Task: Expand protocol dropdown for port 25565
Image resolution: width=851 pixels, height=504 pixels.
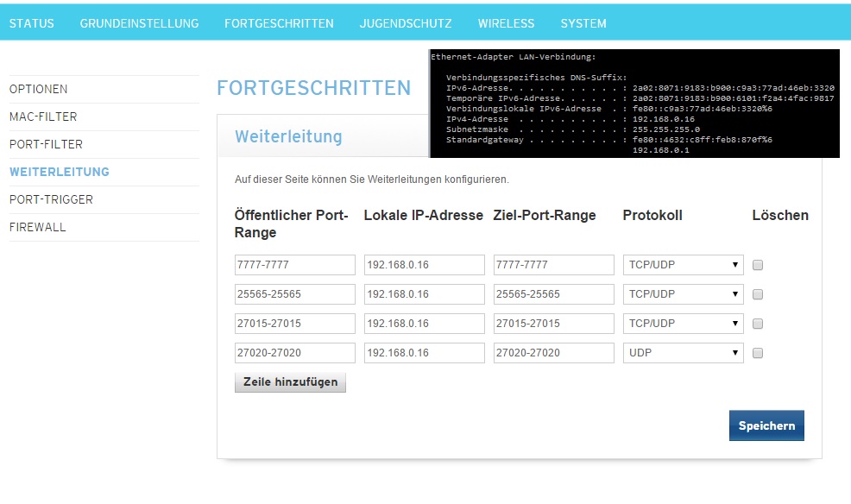Action: click(x=683, y=294)
